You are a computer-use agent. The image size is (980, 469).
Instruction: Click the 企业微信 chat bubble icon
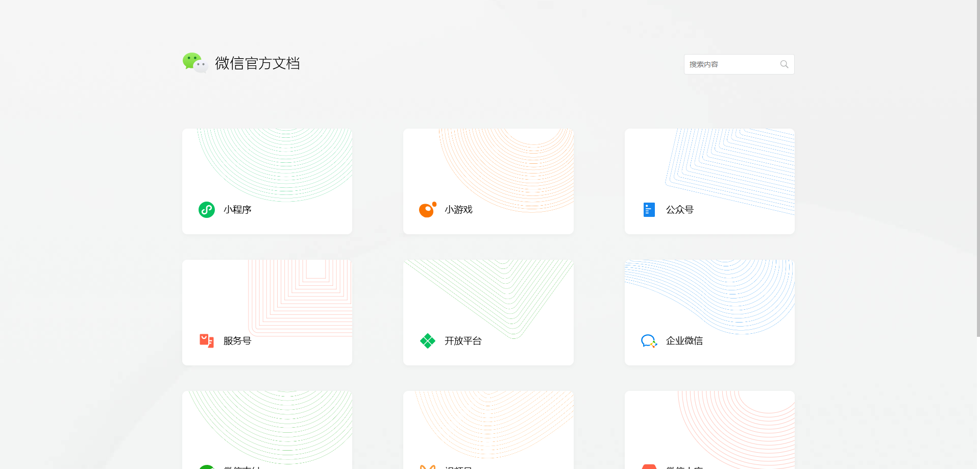(x=649, y=341)
